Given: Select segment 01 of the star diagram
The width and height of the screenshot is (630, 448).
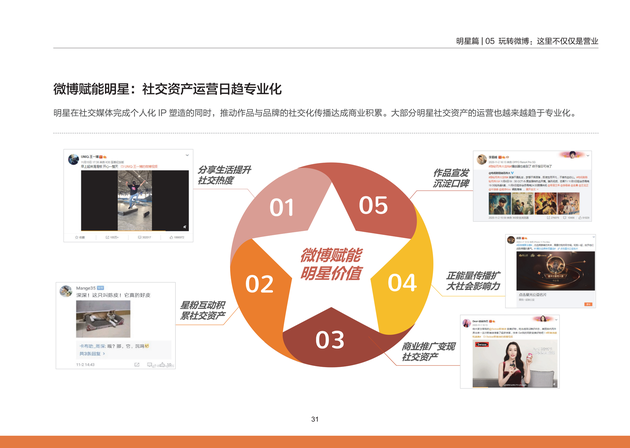Looking at the screenshot, I should tap(281, 207).
